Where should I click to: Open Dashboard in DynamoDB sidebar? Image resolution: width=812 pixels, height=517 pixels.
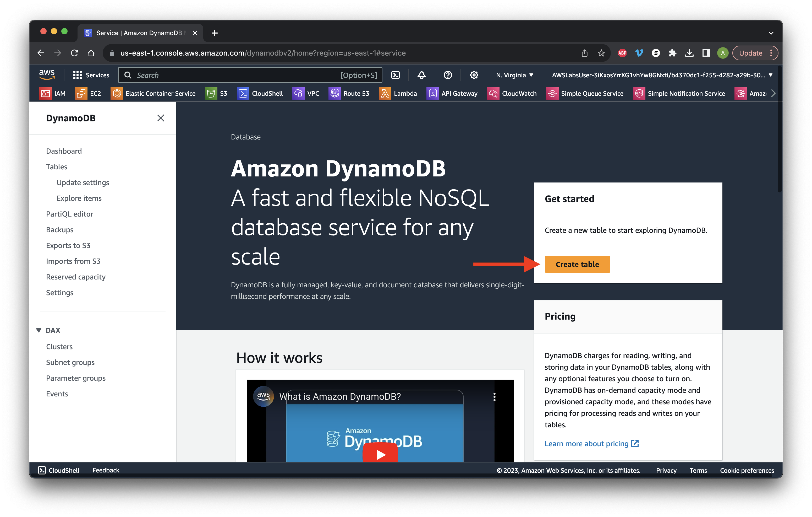point(64,151)
